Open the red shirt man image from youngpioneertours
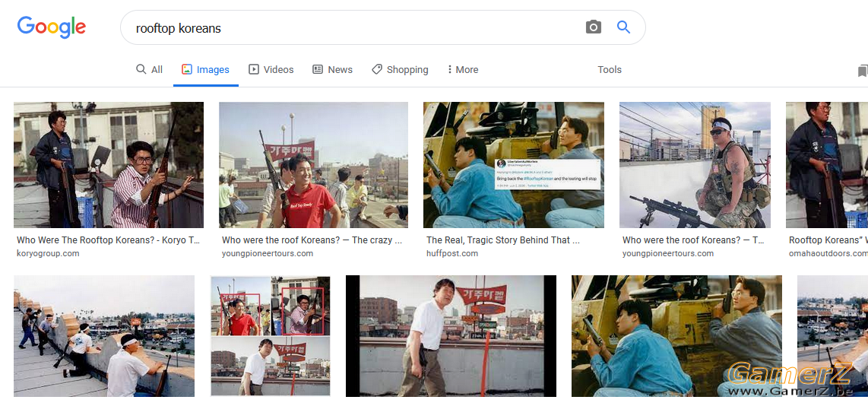The height and width of the screenshot is (403, 868). pyautogui.click(x=313, y=165)
